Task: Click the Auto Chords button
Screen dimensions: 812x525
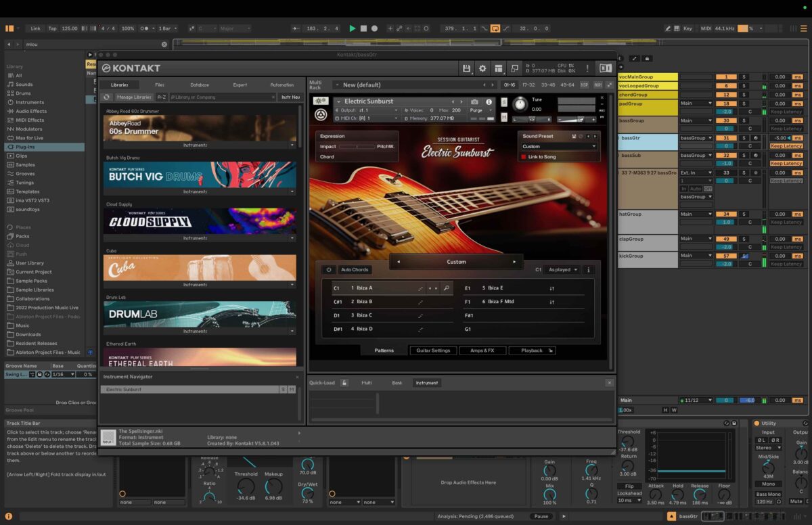Action: click(355, 269)
